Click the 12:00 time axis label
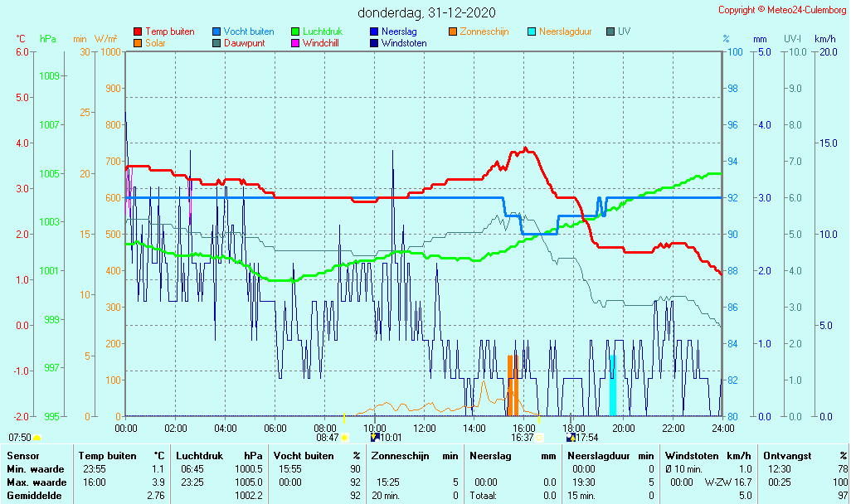Image resolution: width=851 pixels, height=504 pixels. 425,429
